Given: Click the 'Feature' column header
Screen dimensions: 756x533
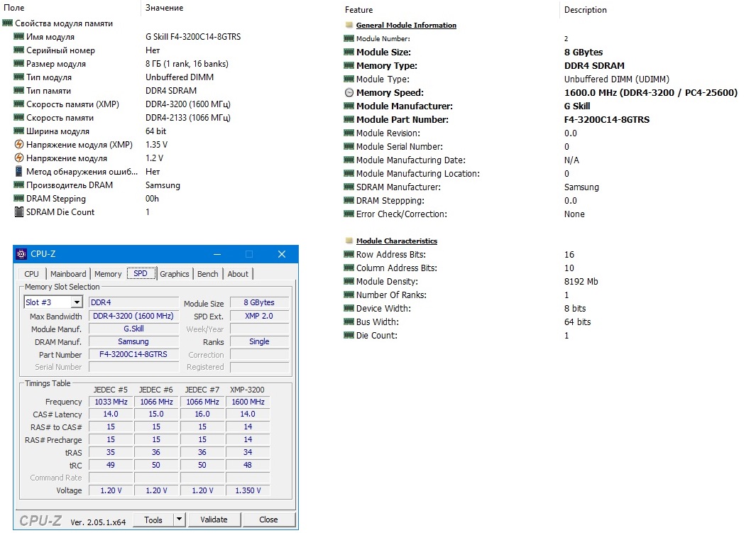Looking at the screenshot, I should click(358, 10).
